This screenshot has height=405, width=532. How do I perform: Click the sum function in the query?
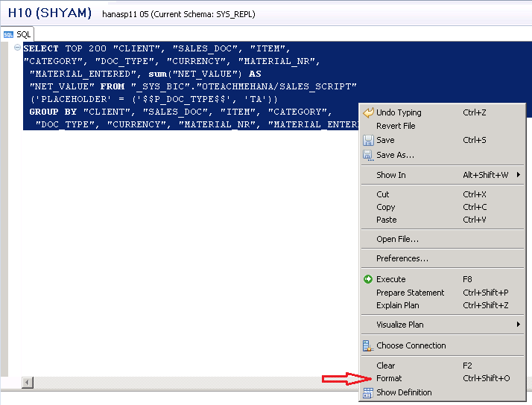coord(157,74)
